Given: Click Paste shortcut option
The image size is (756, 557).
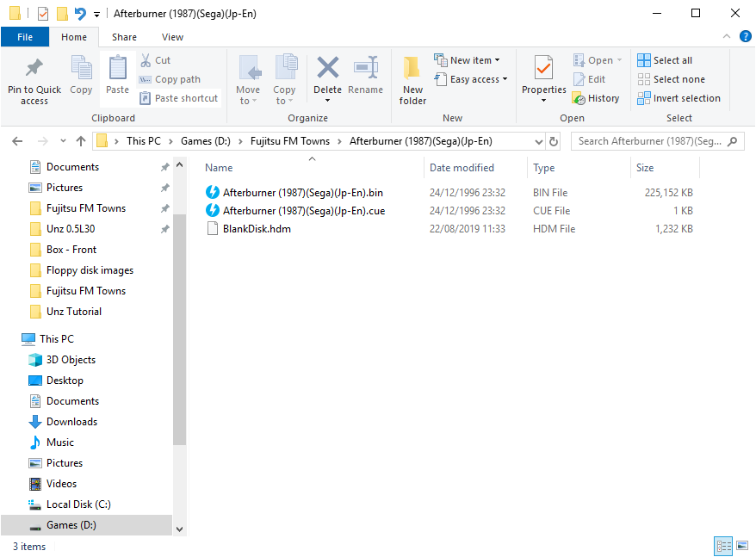Looking at the screenshot, I should click(179, 98).
